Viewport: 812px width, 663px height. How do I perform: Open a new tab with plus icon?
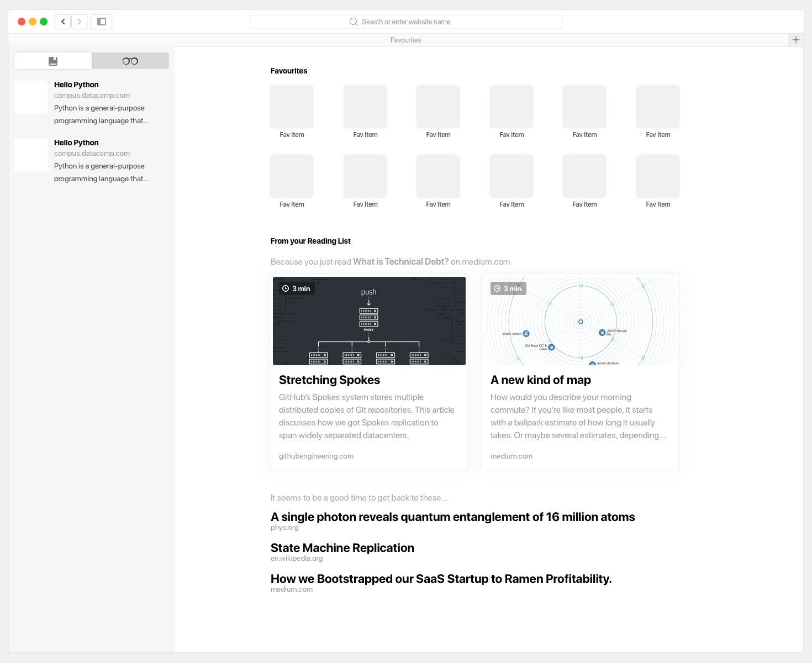point(795,40)
